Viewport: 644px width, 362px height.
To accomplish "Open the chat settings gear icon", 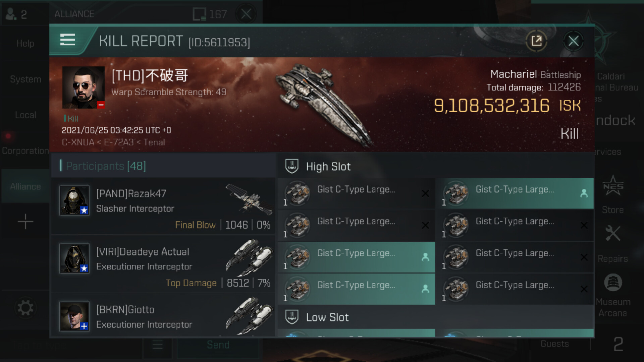I will (25, 308).
